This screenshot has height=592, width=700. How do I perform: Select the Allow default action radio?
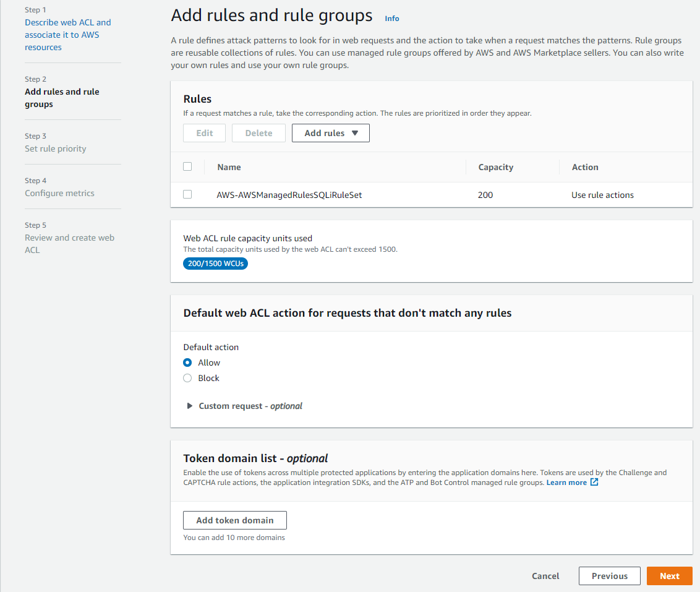(x=187, y=362)
